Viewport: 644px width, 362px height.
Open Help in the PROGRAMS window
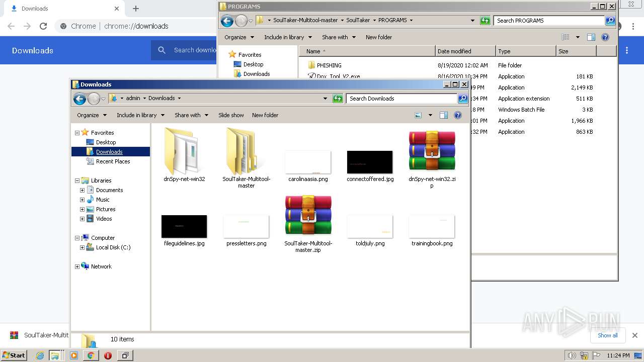point(605,37)
